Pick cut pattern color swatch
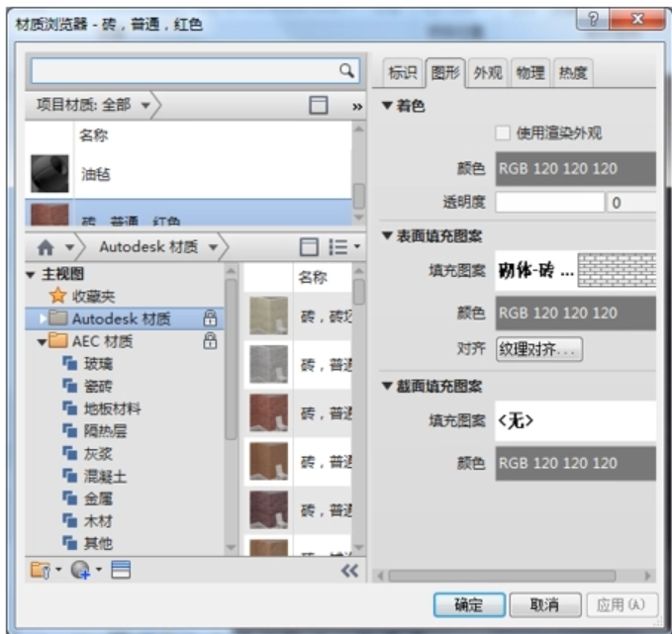672x634 pixels. point(576,463)
